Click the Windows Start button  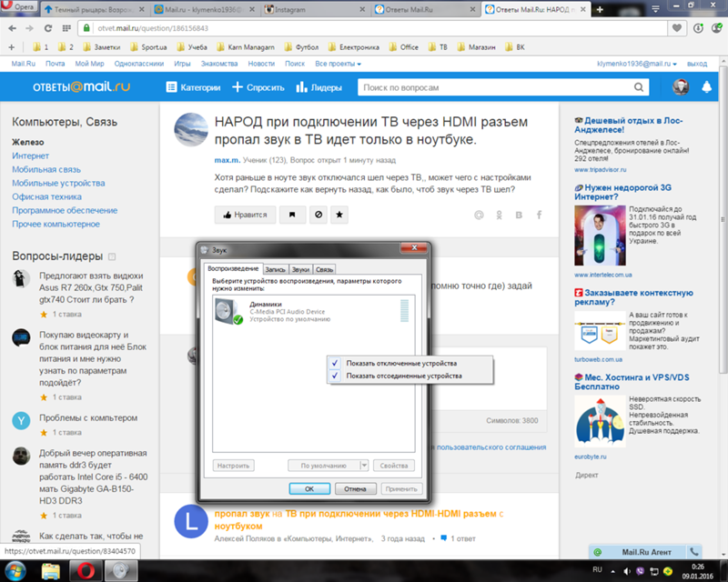click(15, 570)
